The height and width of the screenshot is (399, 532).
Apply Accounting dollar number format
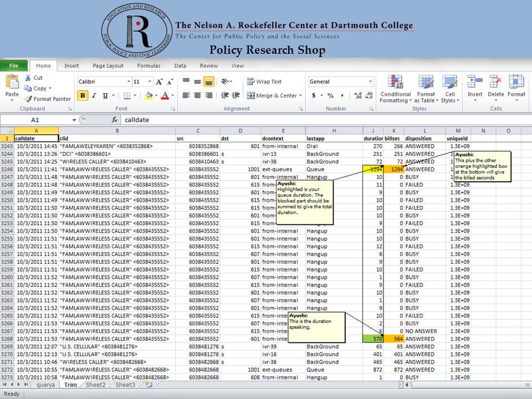[314, 96]
